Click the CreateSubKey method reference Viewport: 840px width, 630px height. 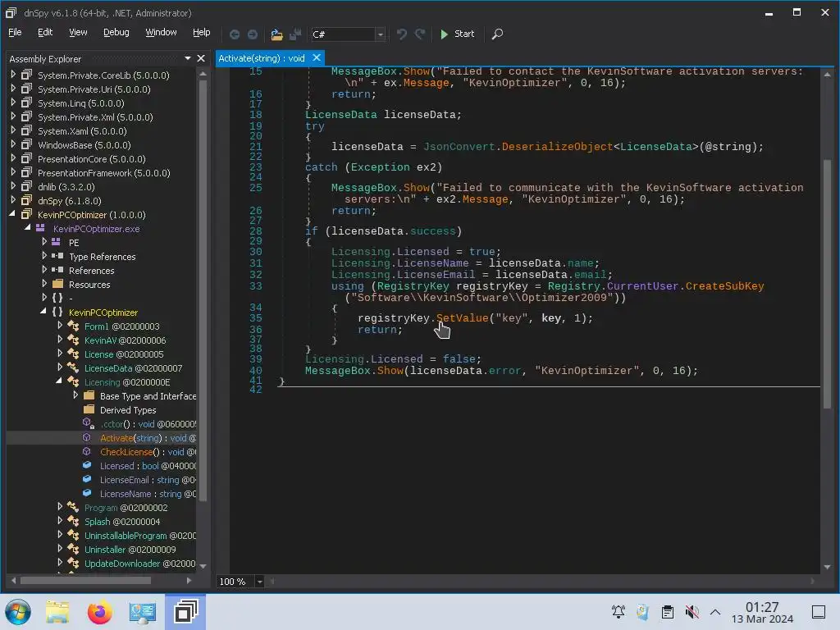pyautogui.click(x=725, y=286)
